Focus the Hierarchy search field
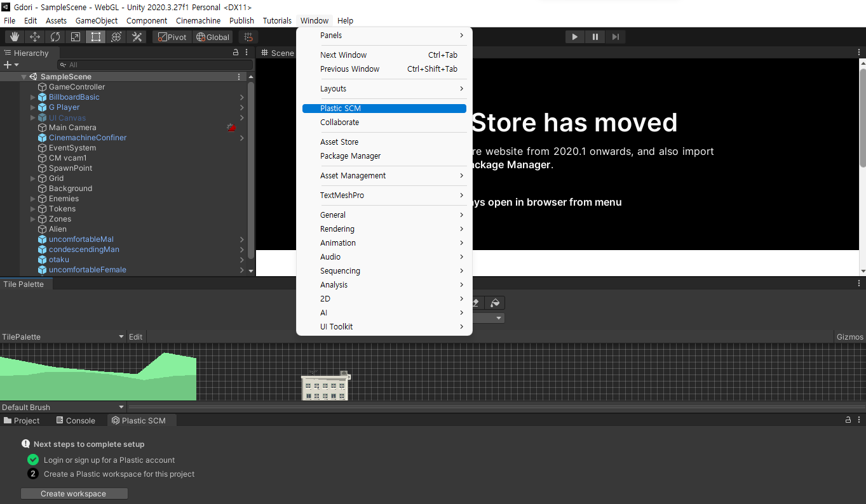 tap(155, 65)
